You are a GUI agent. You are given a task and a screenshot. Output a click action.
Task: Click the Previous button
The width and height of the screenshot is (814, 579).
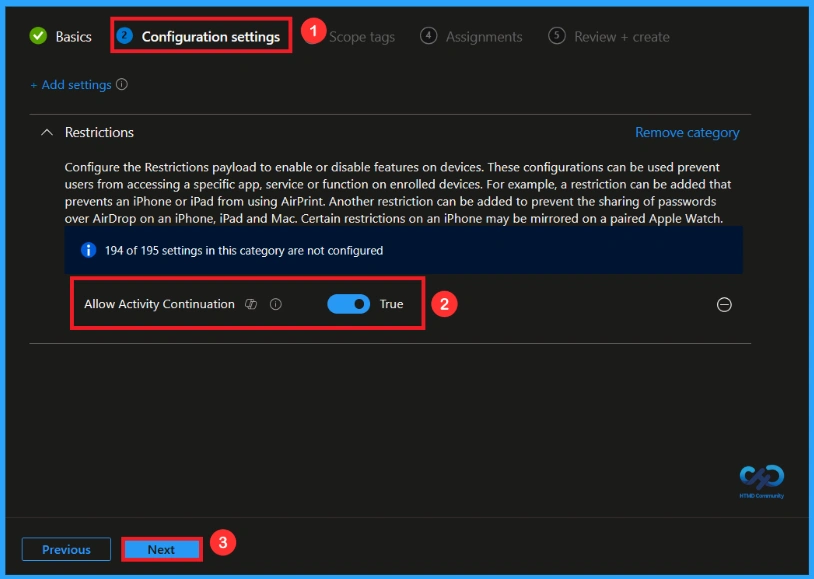click(x=66, y=549)
